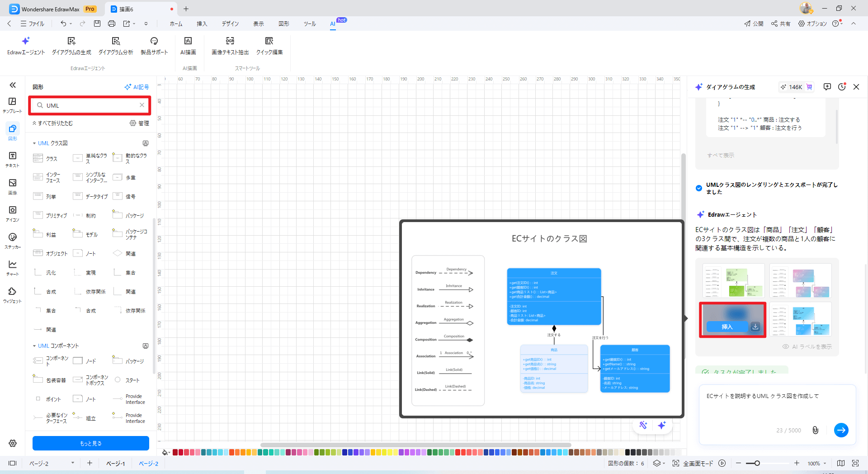
Task: Toggle AIラベルを表示 eye icon
Action: (x=786, y=347)
